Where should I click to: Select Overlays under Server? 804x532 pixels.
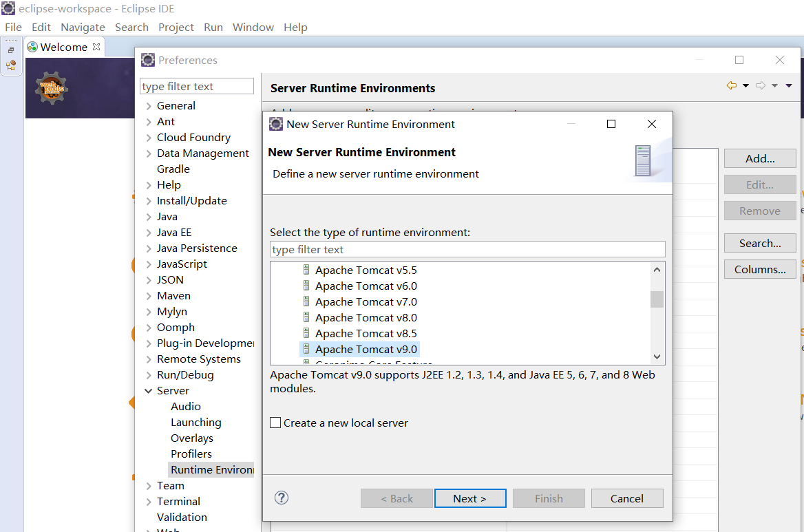pyautogui.click(x=192, y=438)
